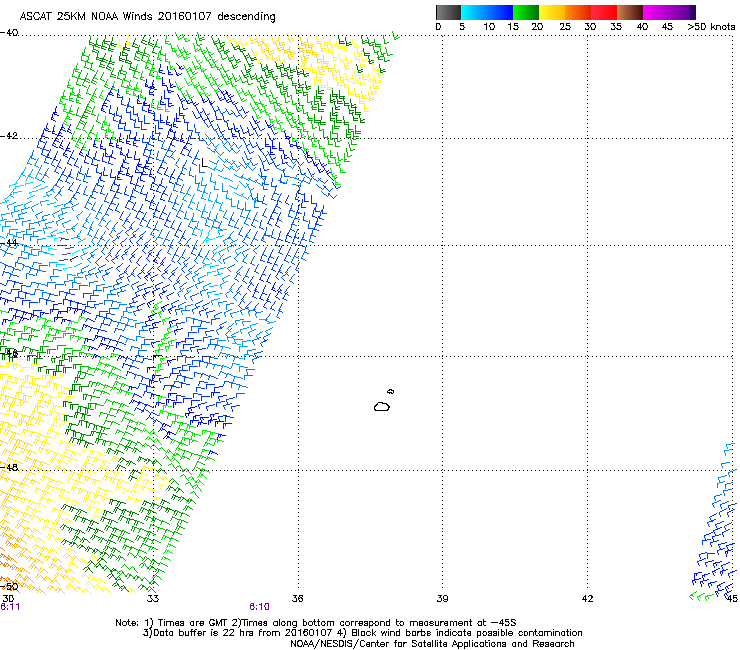Viewport: 740px width, 650px height.
Task: Click longitude label '39' on bottom axis
Action: [442, 599]
